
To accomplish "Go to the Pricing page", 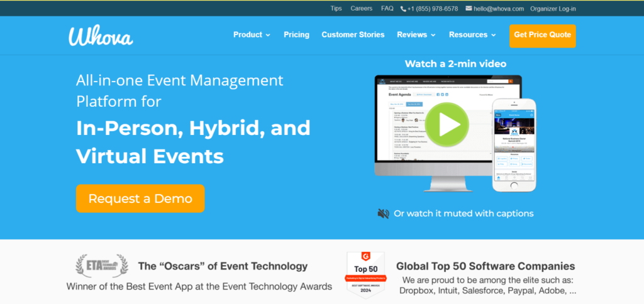I will (x=297, y=35).
